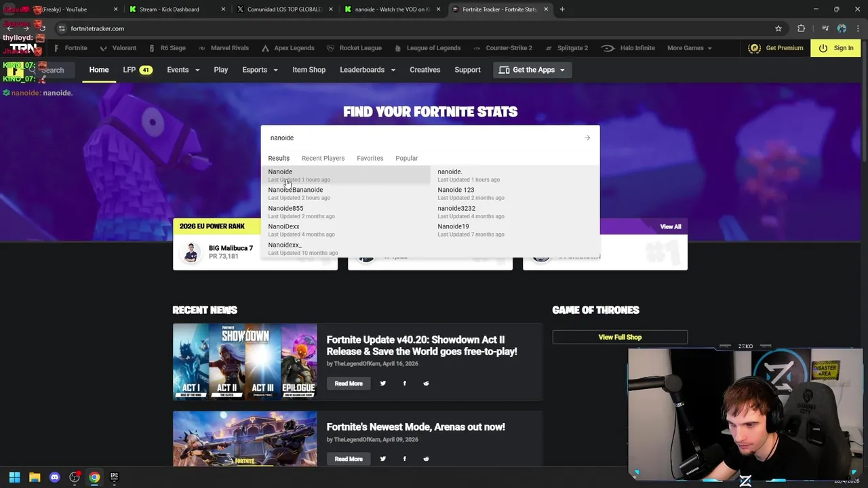Choose the Nanoidexx_ result
868x488 pixels.
[x=346, y=248]
